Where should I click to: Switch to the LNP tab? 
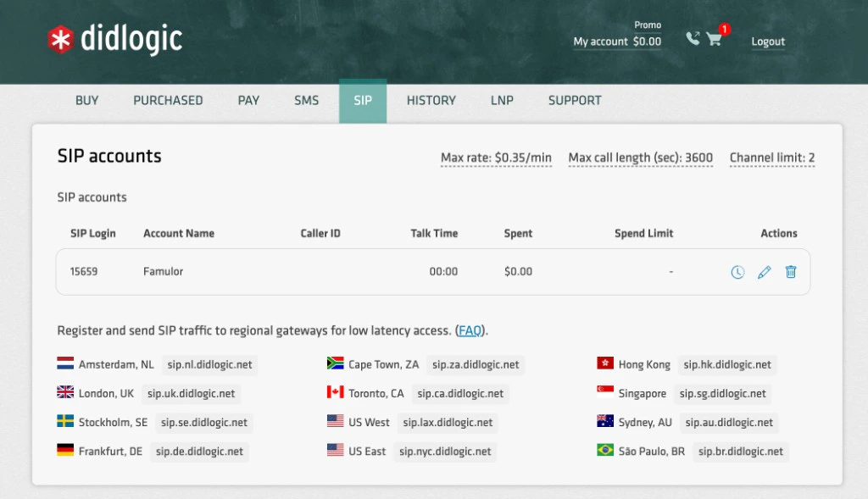tap(502, 100)
